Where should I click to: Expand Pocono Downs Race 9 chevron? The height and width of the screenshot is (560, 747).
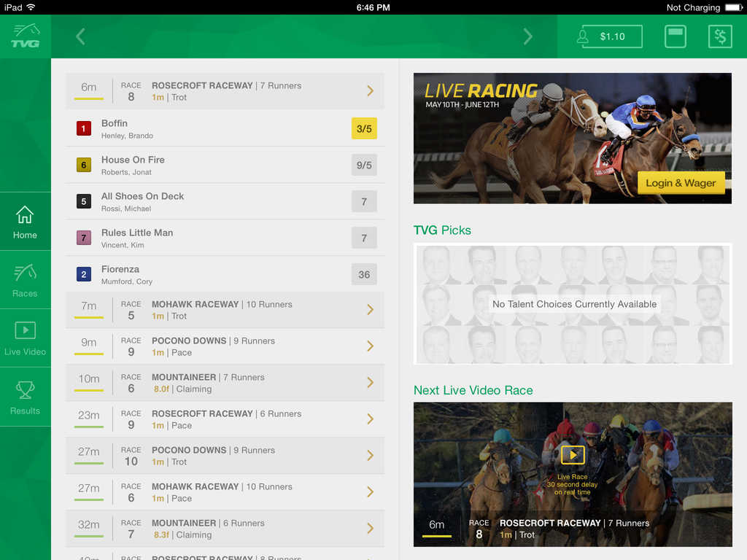tap(370, 346)
